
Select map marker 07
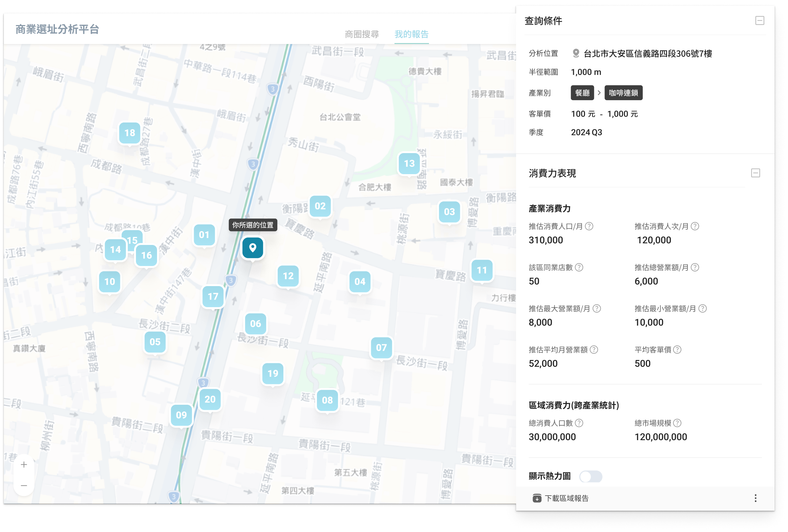click(x=381, y=348)
